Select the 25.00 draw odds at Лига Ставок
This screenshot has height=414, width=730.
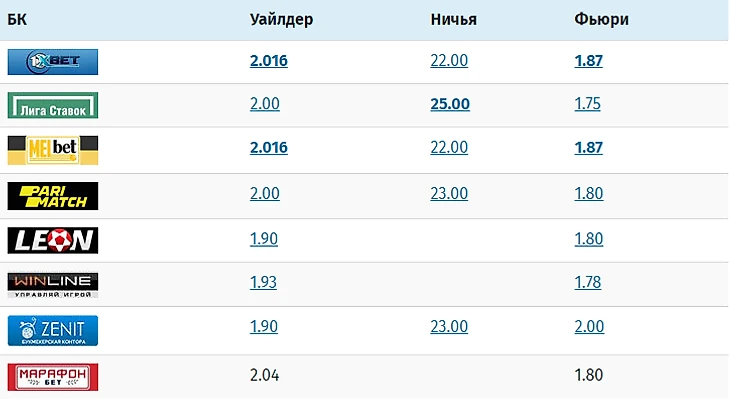click(x=450, y=104)
